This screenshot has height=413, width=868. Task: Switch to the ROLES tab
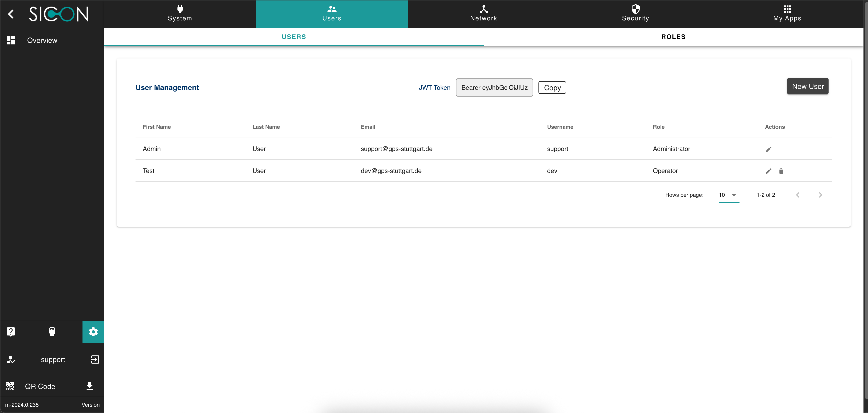coord(673,37)
